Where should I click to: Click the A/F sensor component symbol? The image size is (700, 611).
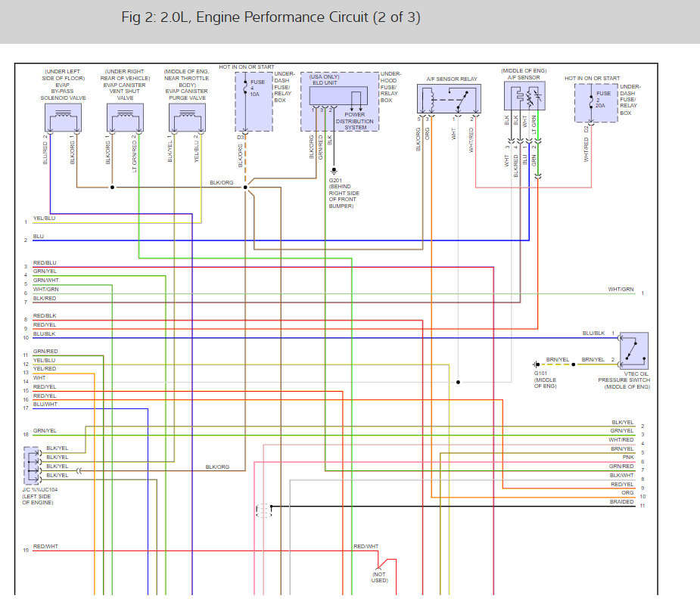pos(524,96)
